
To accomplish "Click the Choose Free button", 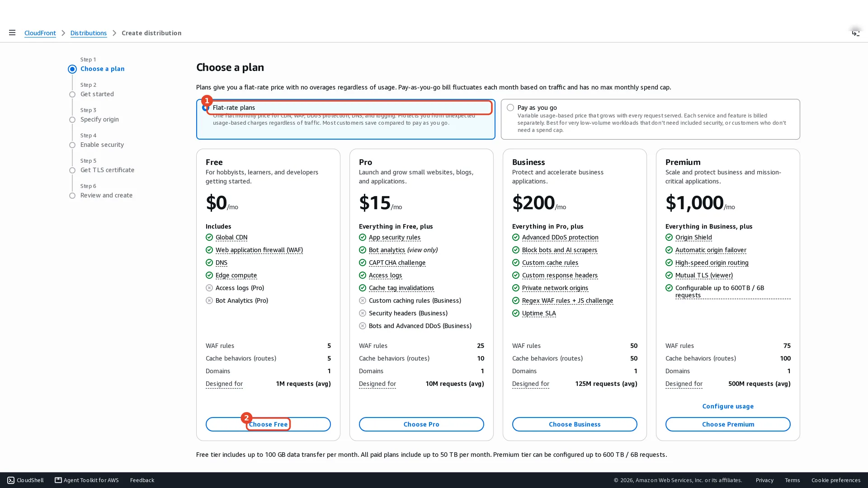I will pos(268,424).
